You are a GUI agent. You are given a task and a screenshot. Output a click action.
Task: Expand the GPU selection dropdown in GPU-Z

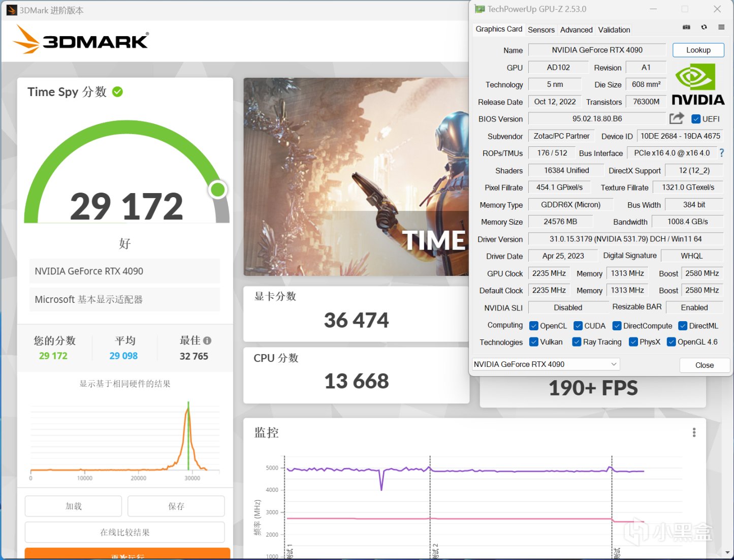(546, 364)
